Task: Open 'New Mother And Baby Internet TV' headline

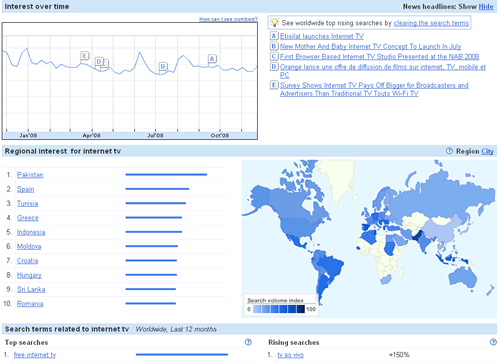Action: tap(370, 46)
